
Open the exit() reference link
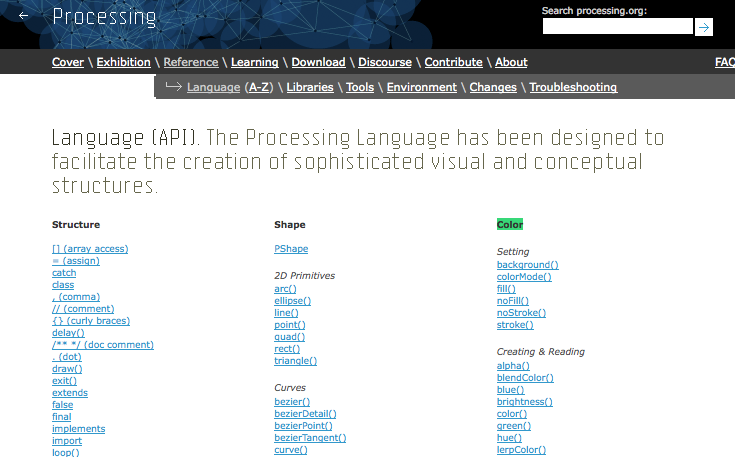coord(64,381)
